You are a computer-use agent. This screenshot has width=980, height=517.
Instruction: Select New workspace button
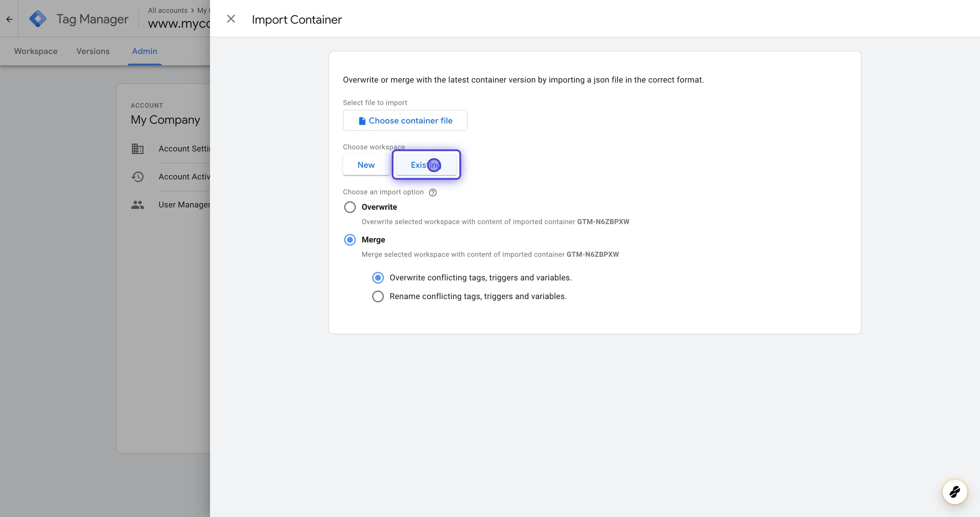366,165
